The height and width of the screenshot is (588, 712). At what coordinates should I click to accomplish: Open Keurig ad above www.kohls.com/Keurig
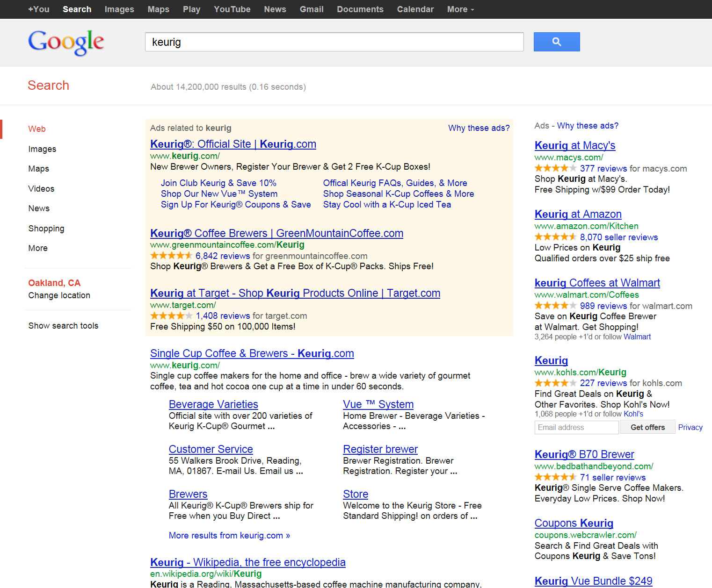coord(551,360)
